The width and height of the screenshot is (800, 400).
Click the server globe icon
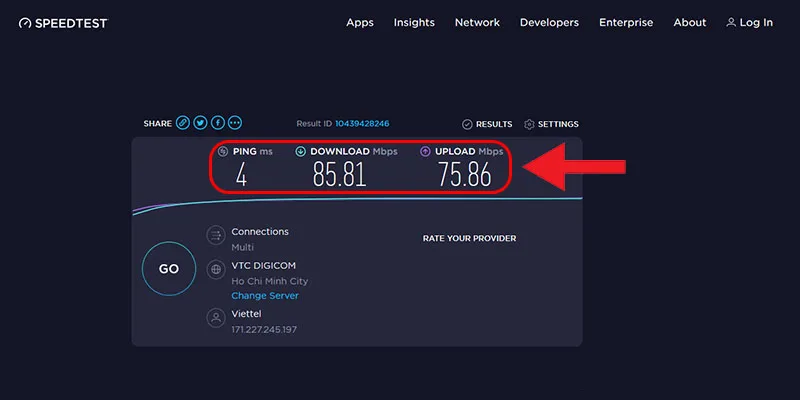pos(216,270)
